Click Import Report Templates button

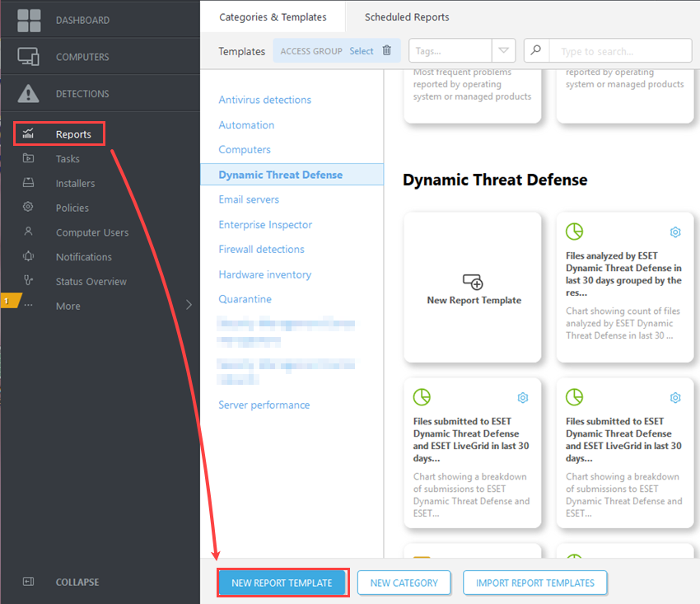click(534, 583)
